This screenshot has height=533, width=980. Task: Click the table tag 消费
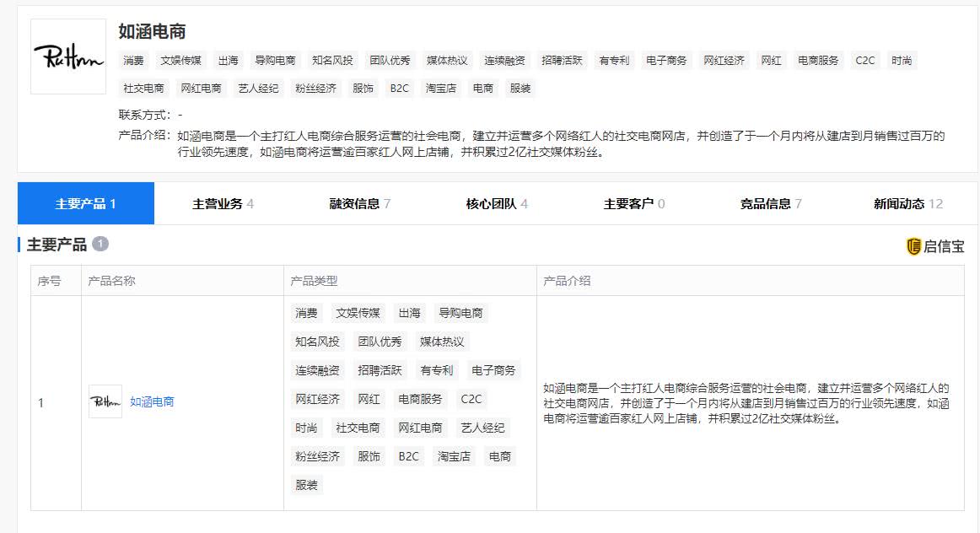[x=306, y=313]
